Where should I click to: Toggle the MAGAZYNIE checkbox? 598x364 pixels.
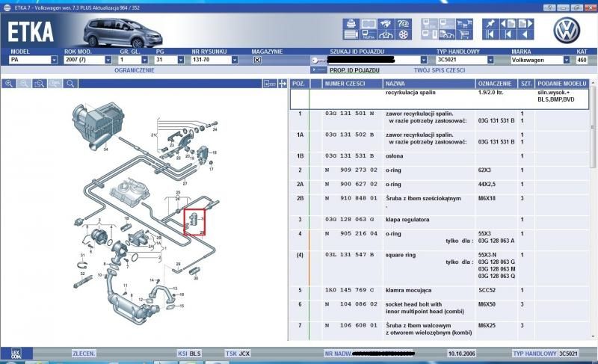click(x=257, y=60)
